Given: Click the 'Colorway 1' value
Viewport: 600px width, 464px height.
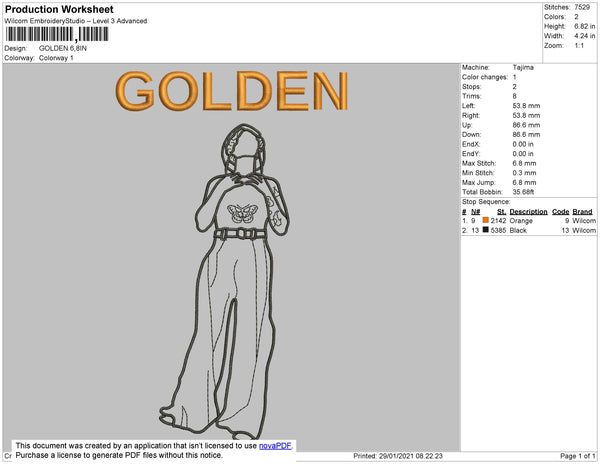Looking at the screenshot, I should [x=56, y=58].
